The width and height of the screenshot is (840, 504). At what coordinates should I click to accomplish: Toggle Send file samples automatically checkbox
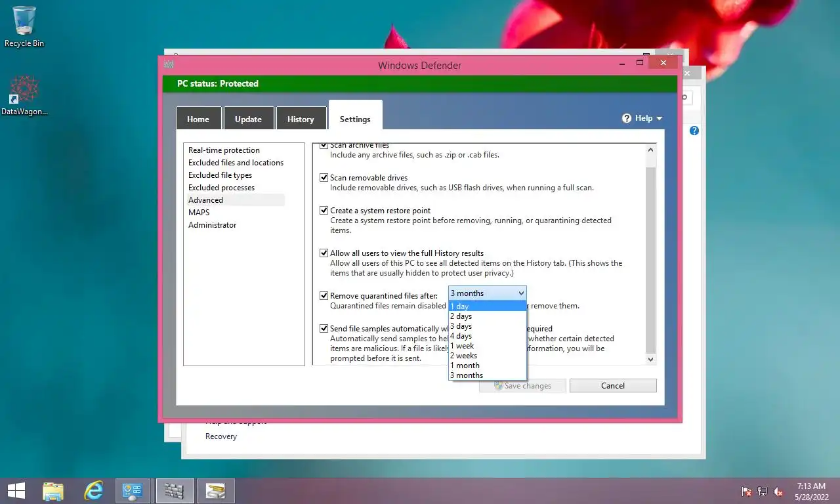(x=324, y=328)
